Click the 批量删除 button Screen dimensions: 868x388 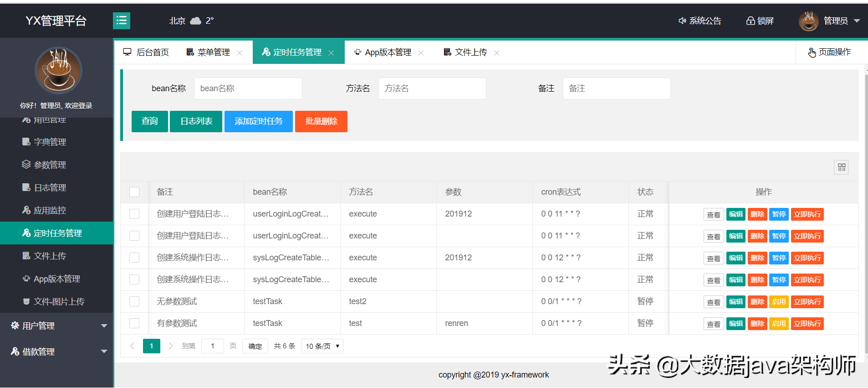click(322, 121)
